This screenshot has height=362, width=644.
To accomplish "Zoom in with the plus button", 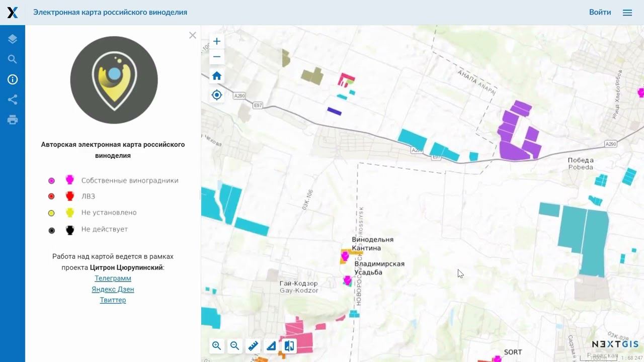I will (217, 41).
